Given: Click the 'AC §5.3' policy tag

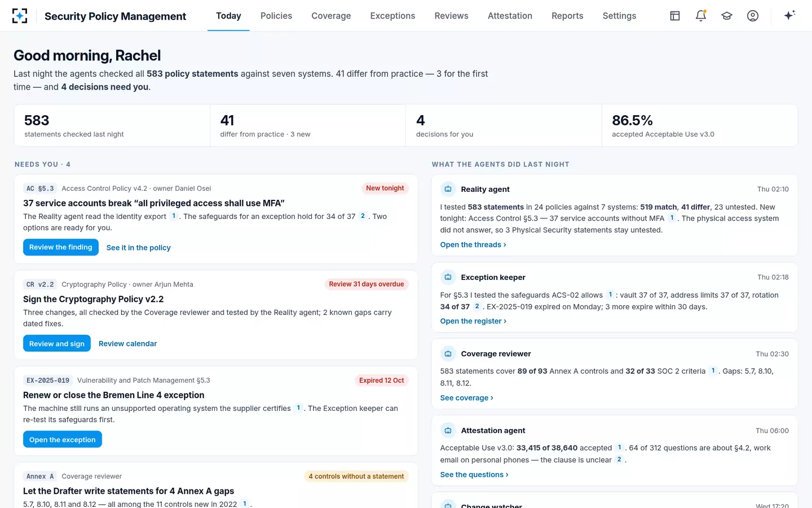Looking at the screenshot, I should click(40, 189).
